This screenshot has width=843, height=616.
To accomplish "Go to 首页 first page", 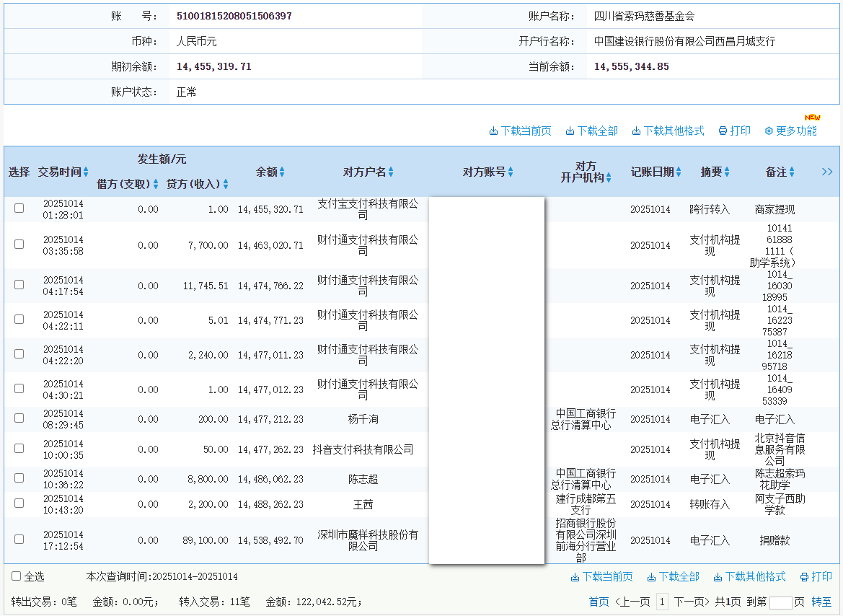I will click(599, 602).
